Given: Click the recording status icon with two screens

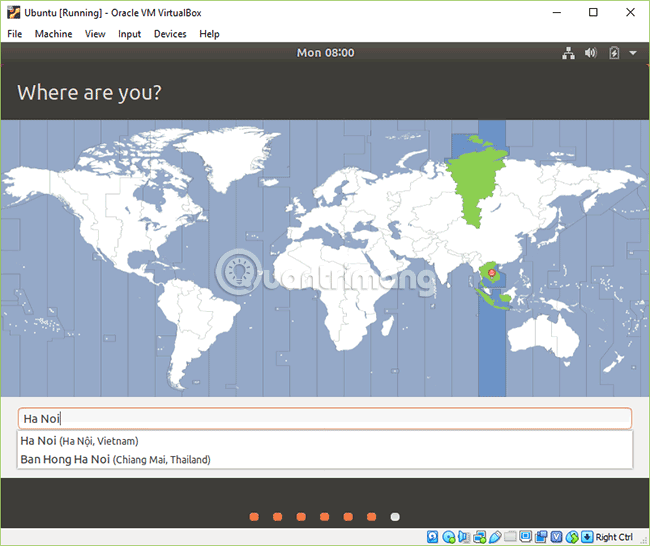Looking at the screenshot, I should pos(541,537).
